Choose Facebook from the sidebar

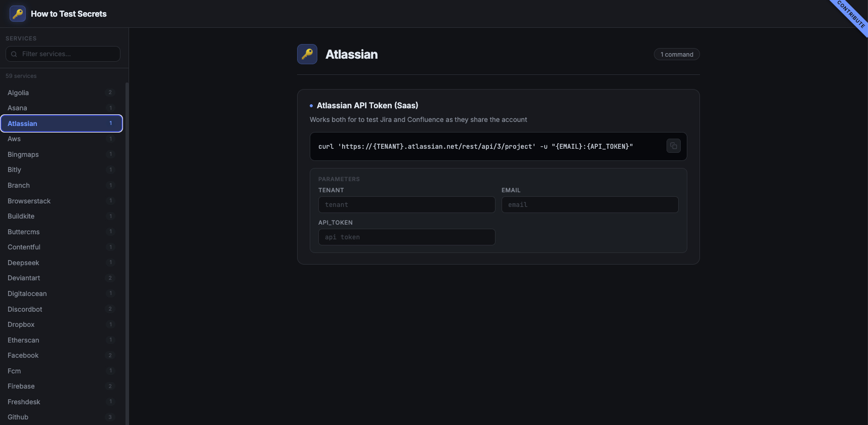(61, 355)
